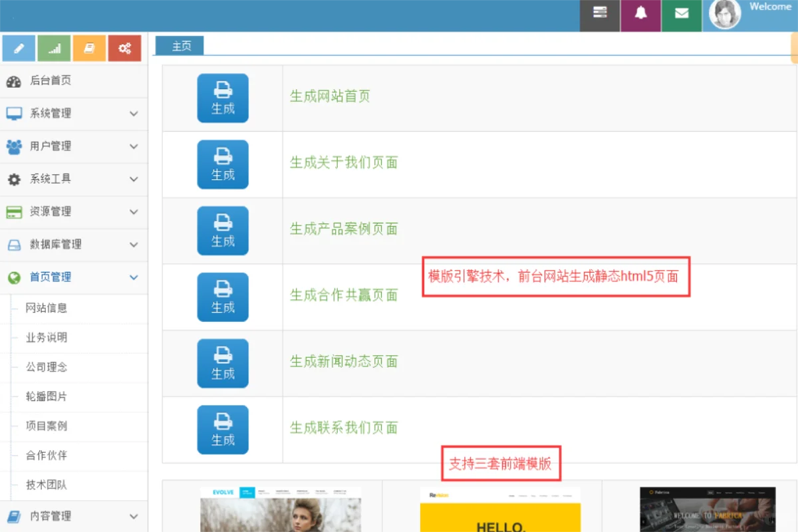Expand the 用户管理 menu
Viewport: 798px width, 532px height.
(x=73, y=146)
